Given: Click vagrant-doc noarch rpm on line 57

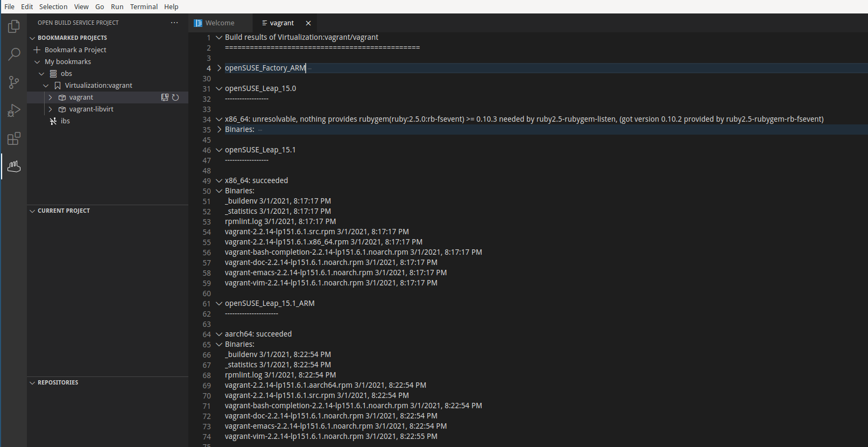Looking at the screenshot, I should pos(331,263).
